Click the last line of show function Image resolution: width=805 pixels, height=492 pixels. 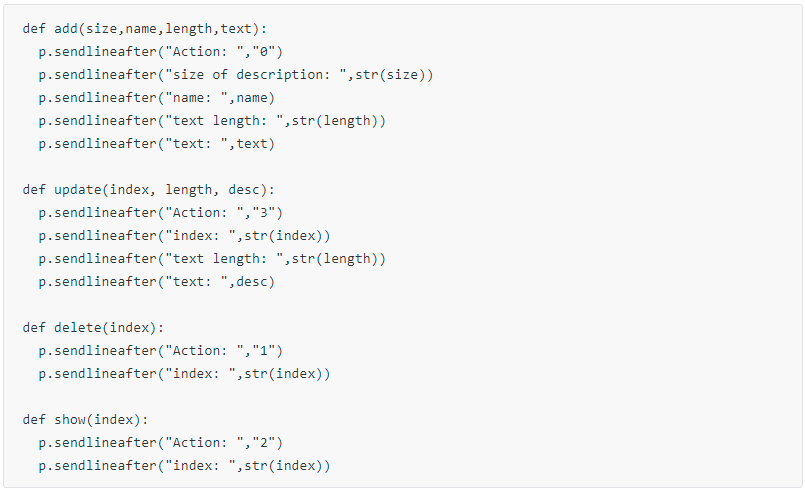coord(184,466)
